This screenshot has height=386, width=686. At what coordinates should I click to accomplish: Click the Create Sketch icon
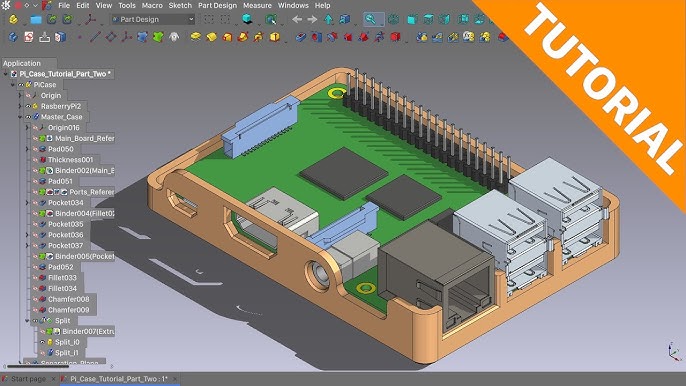(x=29, y=37)
